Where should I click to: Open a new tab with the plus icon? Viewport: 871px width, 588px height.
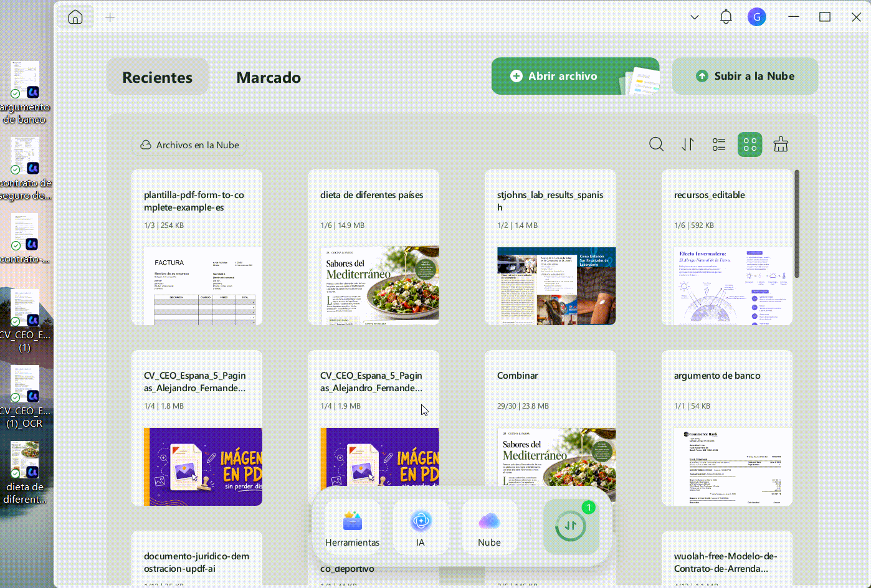click(x=110, y=17)
